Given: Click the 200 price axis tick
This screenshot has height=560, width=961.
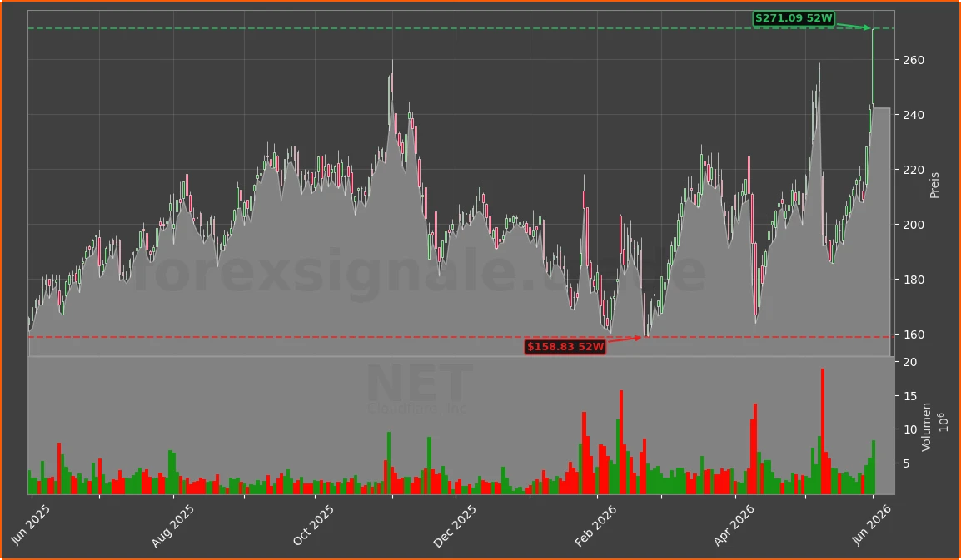Looking at the screenshot, I should tap(914, 225).
